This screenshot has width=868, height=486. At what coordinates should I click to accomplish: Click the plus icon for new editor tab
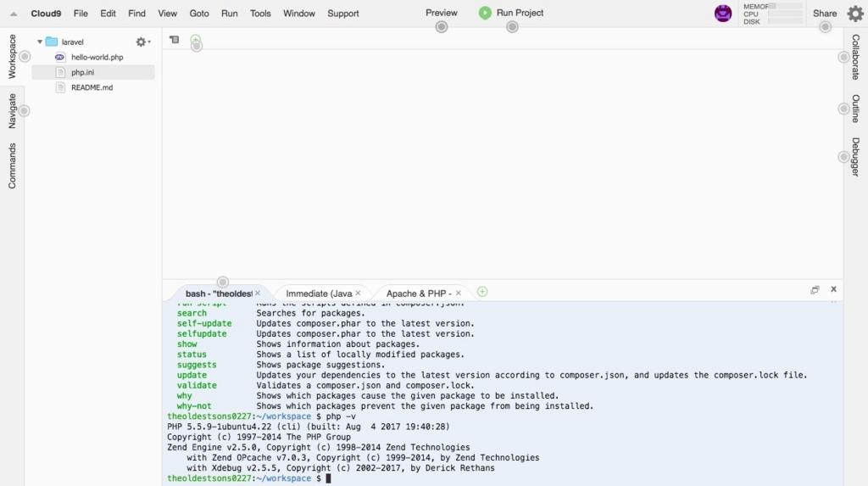(196, 39)
